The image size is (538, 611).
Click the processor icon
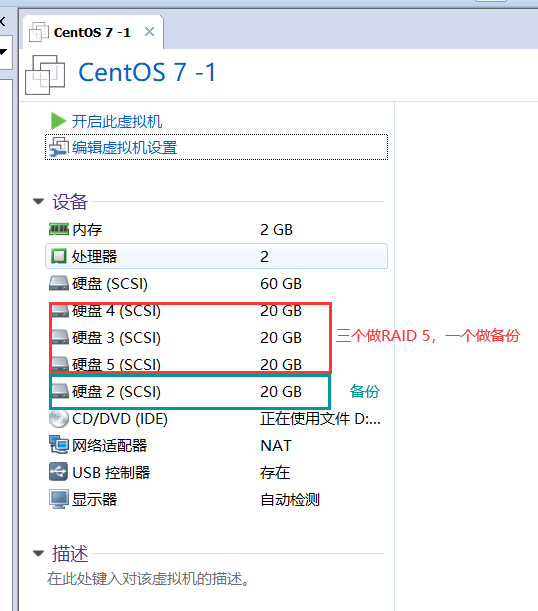59,256
